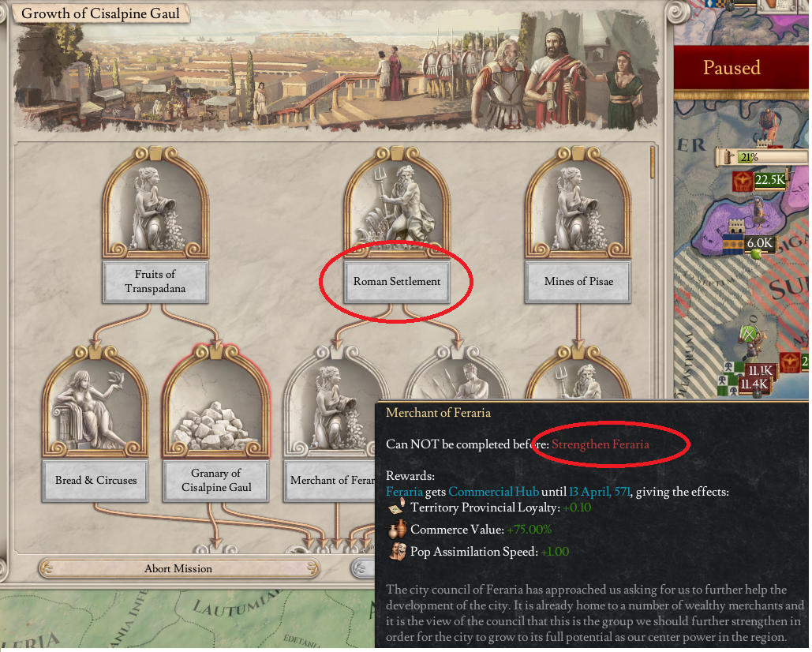812x652 pixels.
Task: Click the 21% progress bar on map
Action: [x=761, y=157]
